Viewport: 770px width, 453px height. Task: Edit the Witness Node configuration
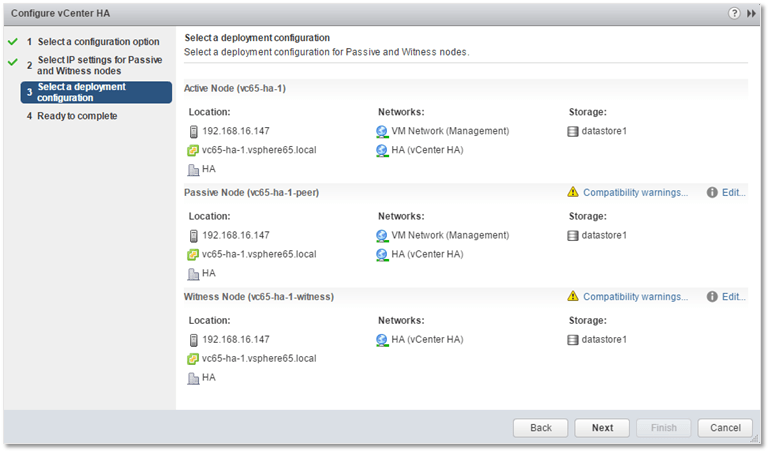coord(734,297)
